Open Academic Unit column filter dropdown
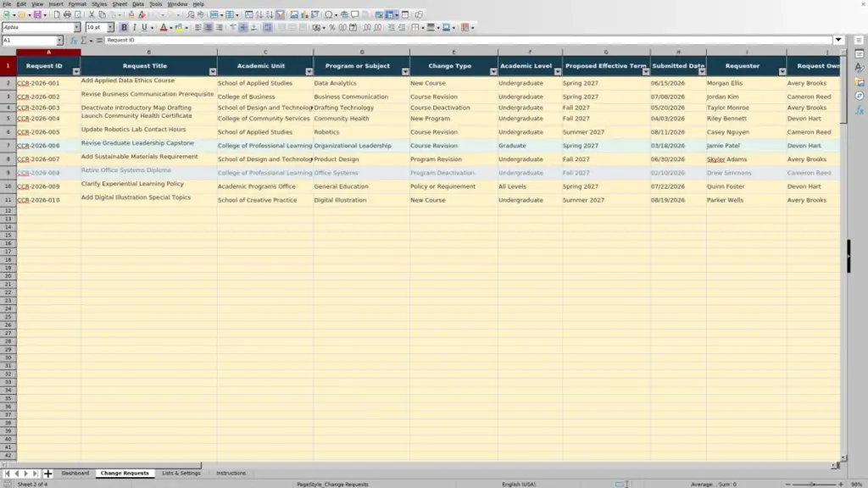Screen dimensions: 868x488 click(309, 72)
